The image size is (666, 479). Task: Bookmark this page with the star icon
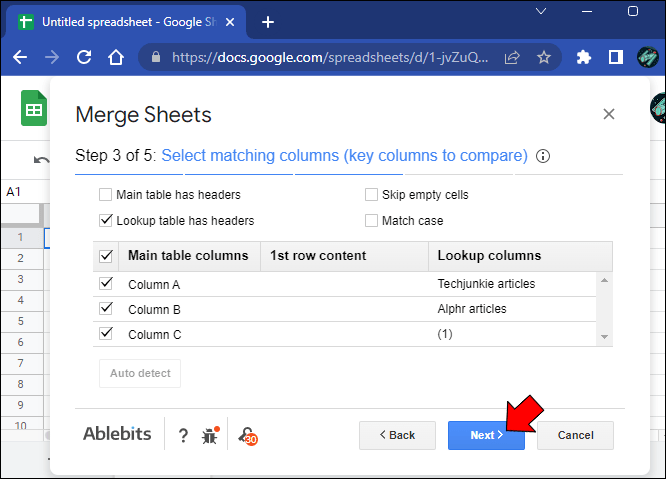coord(544,57)
